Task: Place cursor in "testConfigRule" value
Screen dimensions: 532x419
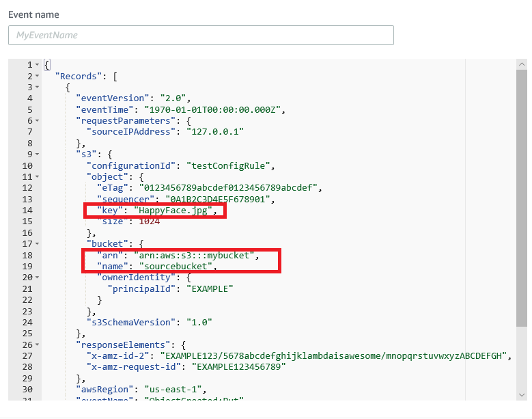Action: coord(233,165)
